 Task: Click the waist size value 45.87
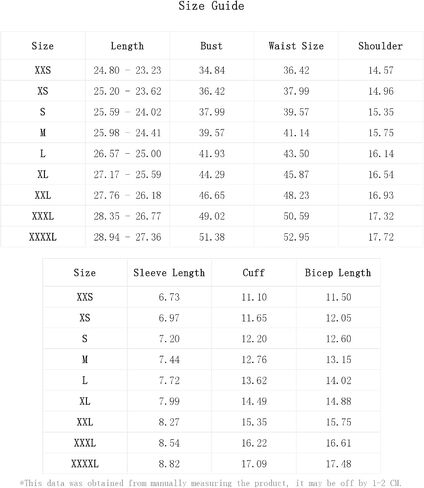[296, 174]
